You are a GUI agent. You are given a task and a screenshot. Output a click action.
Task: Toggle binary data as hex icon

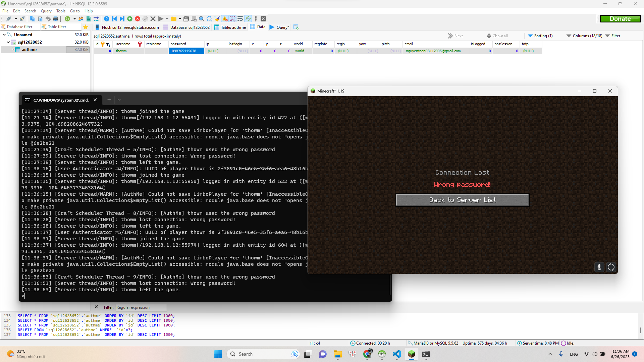pyautogui.click(x=233, y=19)
